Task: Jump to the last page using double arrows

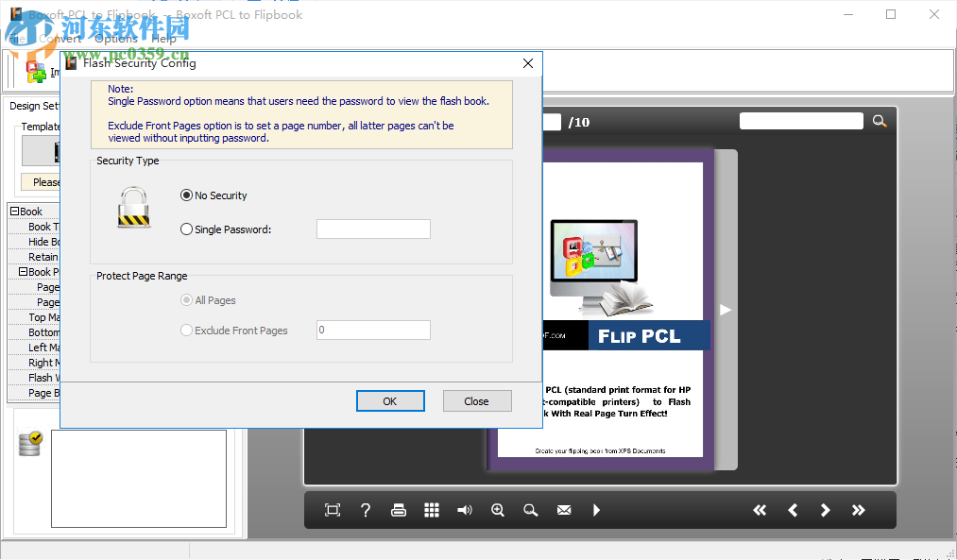Action: click(858, 510)
